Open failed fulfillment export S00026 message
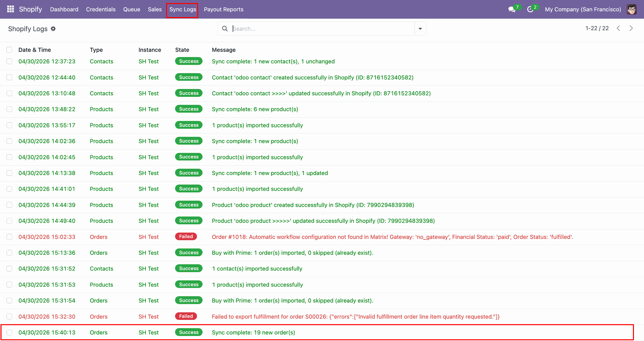Screen dimensions: 644x341 [x=356, y=317]
